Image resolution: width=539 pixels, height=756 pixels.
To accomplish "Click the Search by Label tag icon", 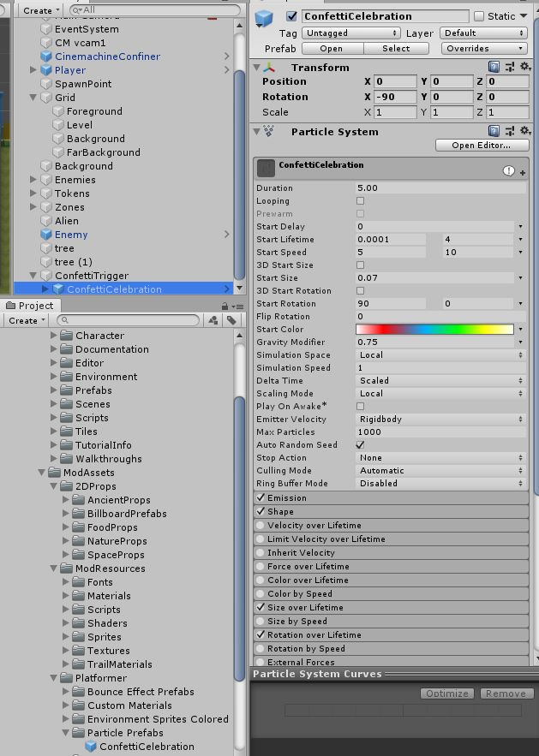I will click(x=231, y=320).
